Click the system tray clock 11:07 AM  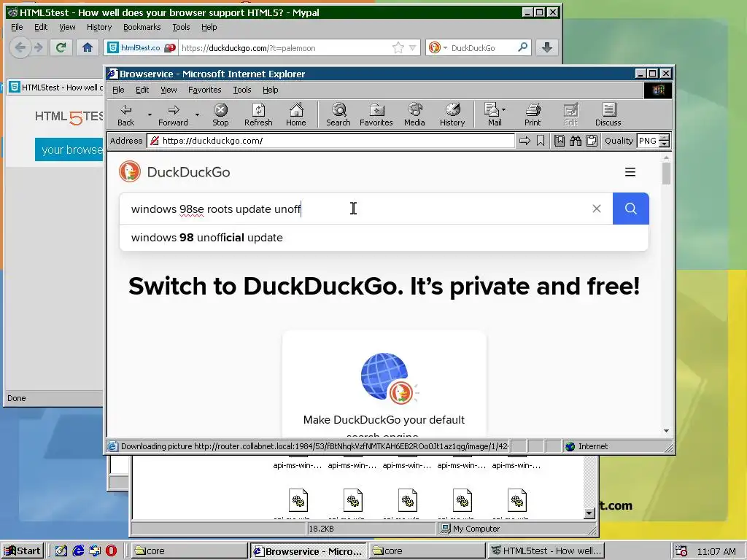[x=716, y=551]
